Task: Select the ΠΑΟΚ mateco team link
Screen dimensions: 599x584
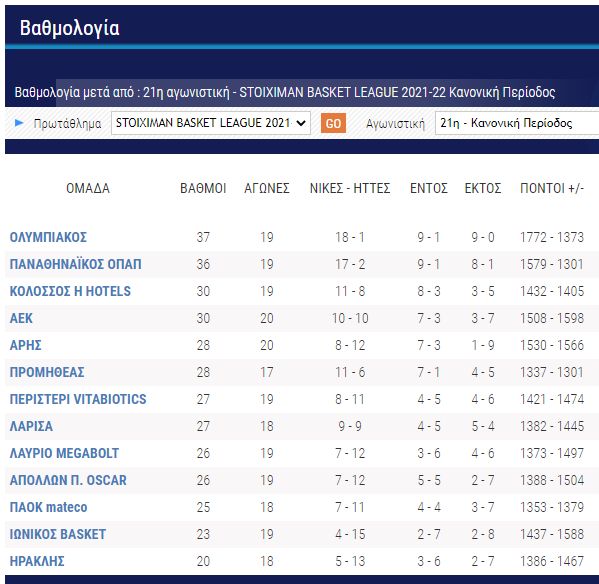Action: pyautogui.click(x=48, y=507)
